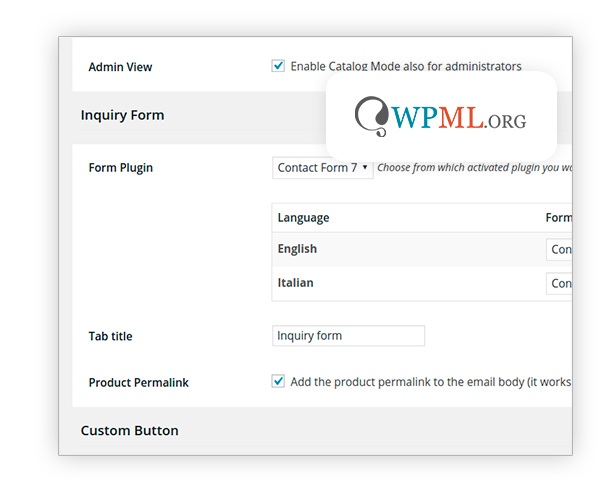This screenshot has width=600, height=492.
Task: Click the 'Add the product permalink' label text
Action: (x=430, y=382)
